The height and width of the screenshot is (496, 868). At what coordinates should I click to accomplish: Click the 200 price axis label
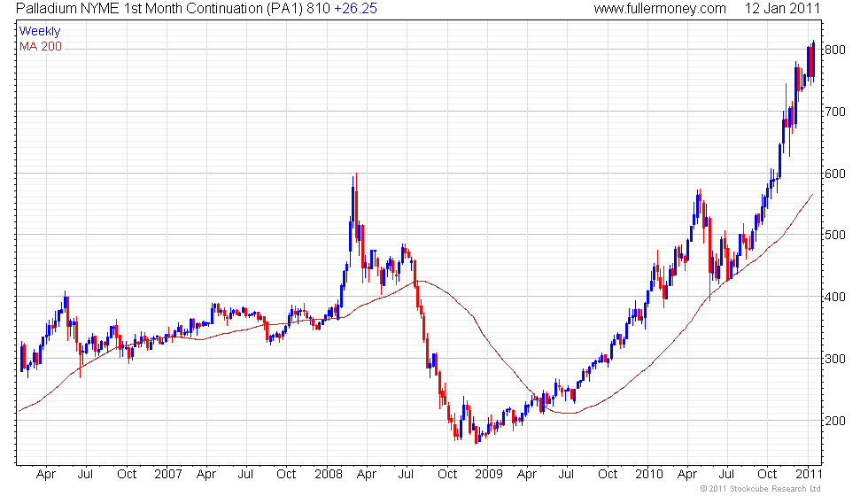(x=834, y=421)
